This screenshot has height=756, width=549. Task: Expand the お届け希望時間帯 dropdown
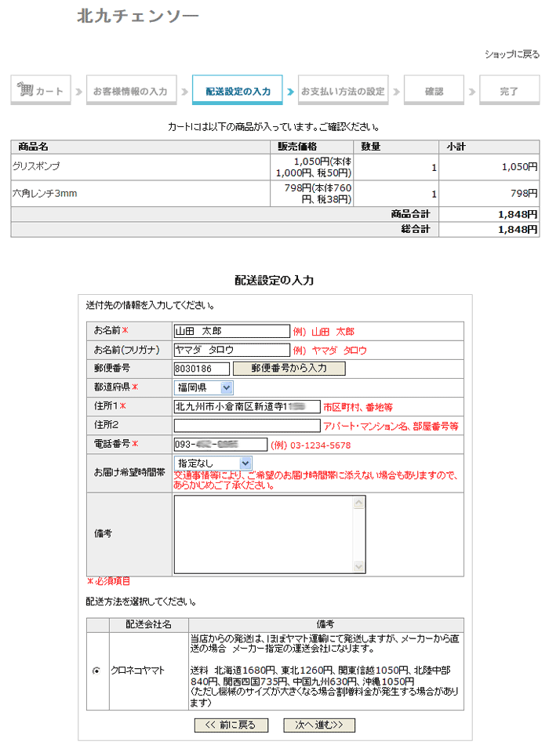point(213,463)
